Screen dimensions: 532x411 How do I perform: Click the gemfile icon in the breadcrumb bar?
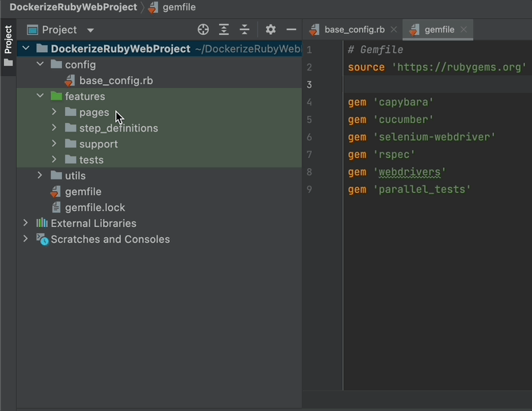click(x=153, y=7)
